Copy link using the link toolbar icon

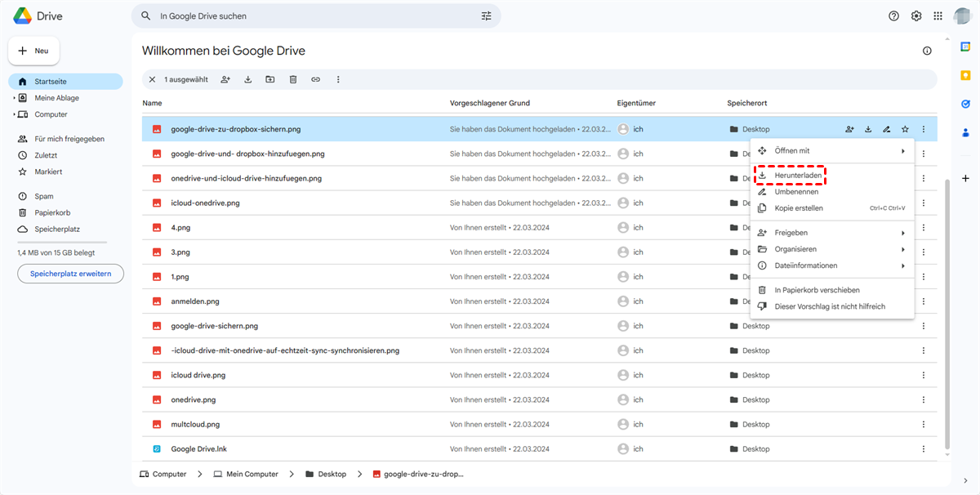[315, 79]
